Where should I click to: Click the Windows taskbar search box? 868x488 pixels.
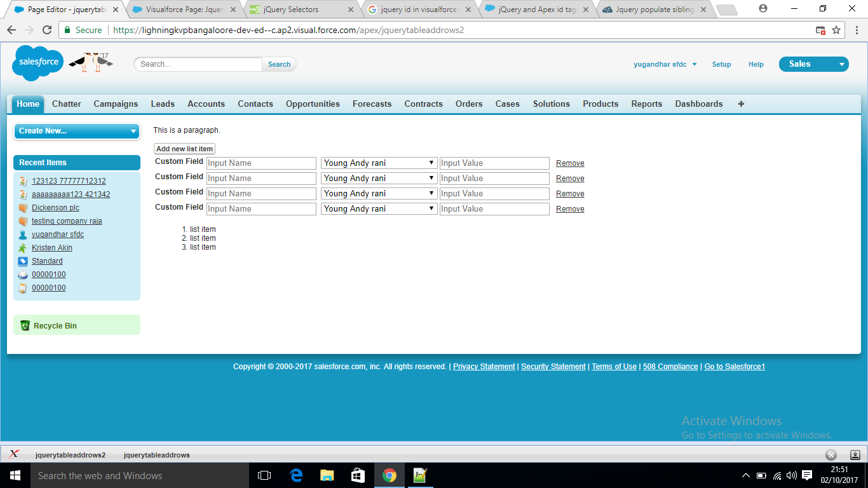pos(140,475)
